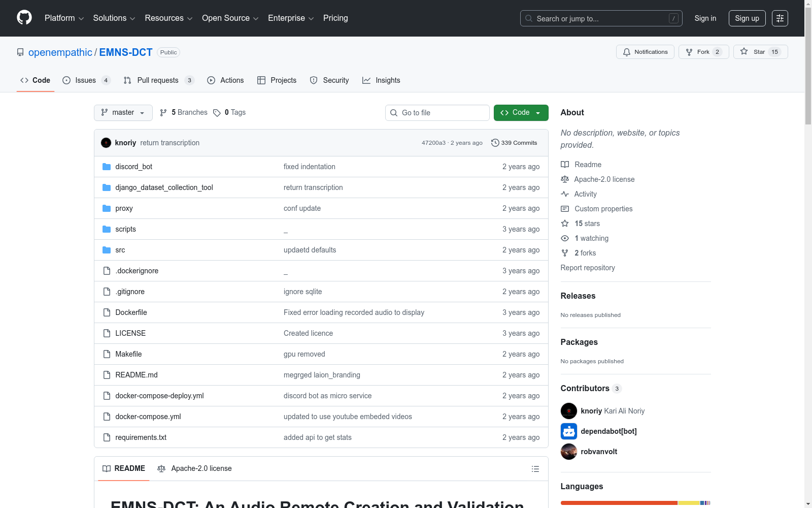Viewport: 812px width, 508px height.
Task: Open the GitHub homepage logo
Action: (x=24, y=18)
